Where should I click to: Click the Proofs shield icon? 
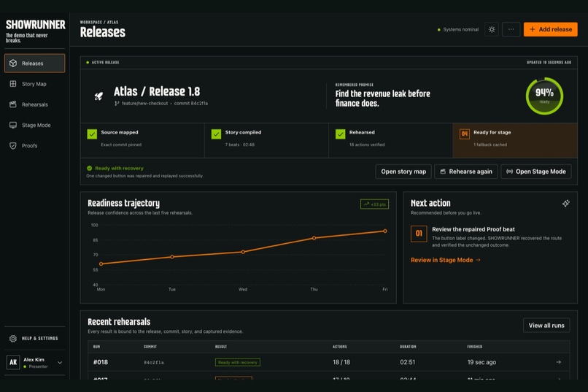pyautogui.click(x=13, y=145)
